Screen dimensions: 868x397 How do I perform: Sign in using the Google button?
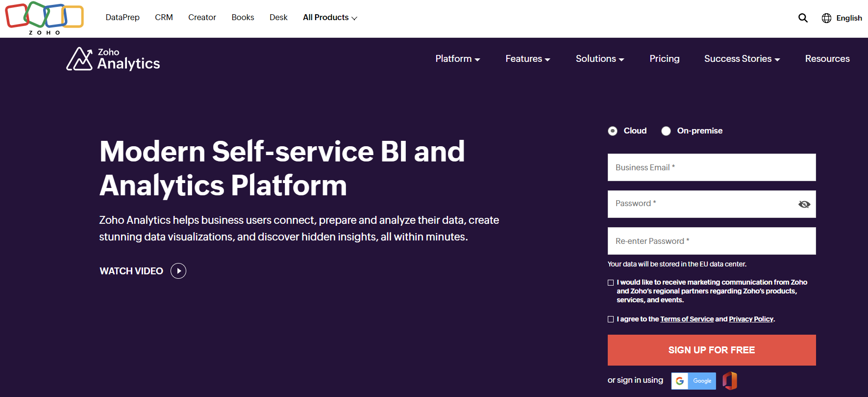tap(694, 381)
